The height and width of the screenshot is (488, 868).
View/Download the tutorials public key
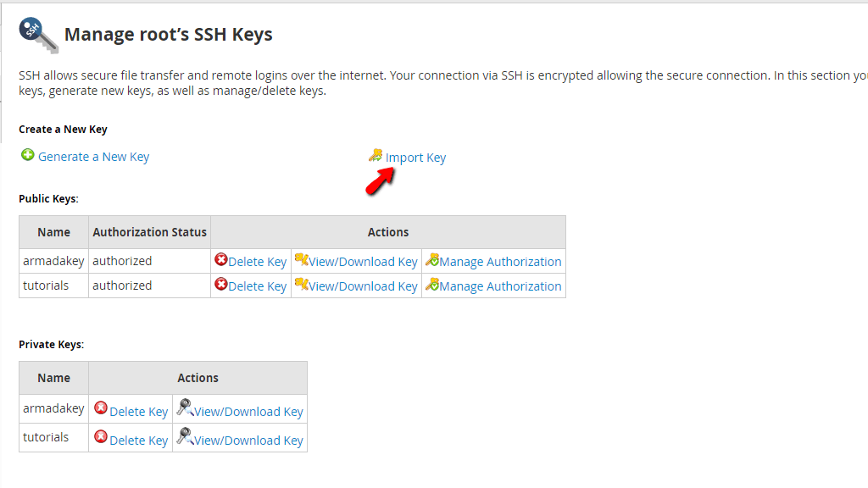(x=363, y=286)
